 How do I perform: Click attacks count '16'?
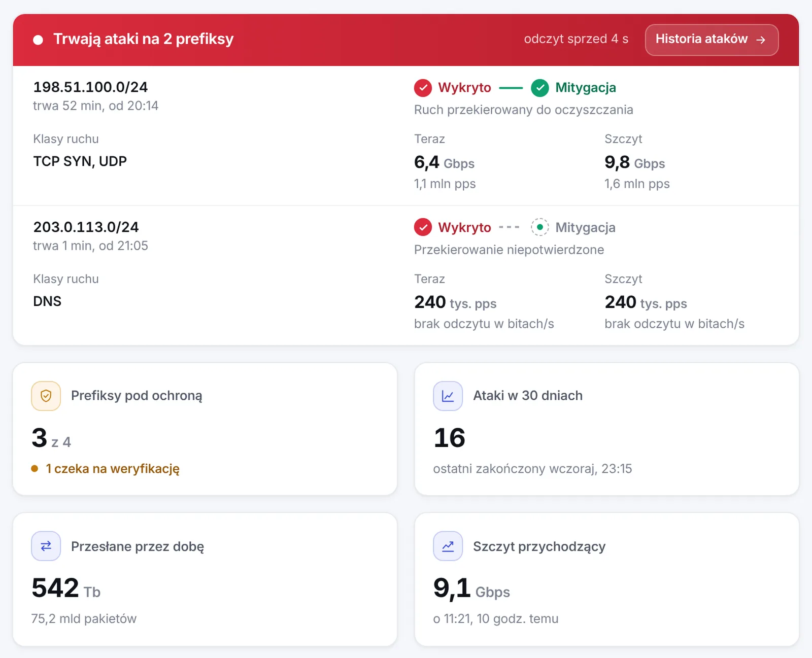(x=449, y=438)
